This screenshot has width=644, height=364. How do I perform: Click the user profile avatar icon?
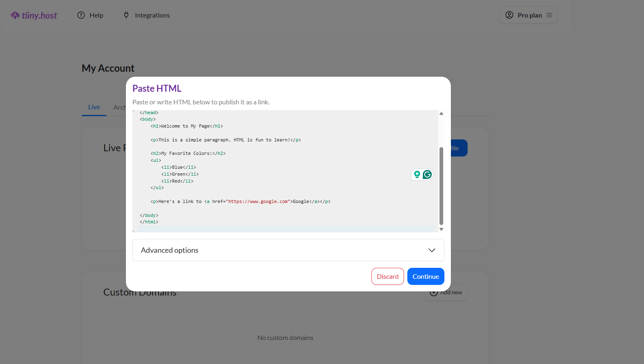point(509,15)
